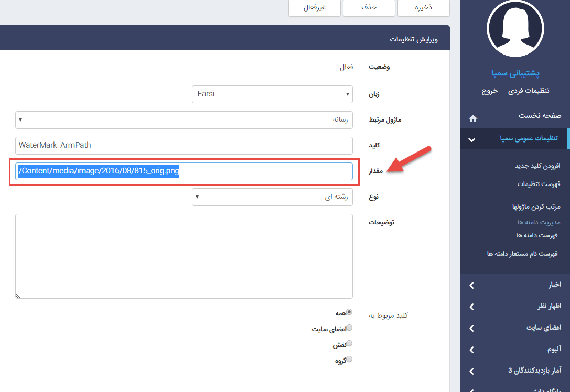Image resolution: width=570 pixels, height=392 pixels.
Task: Choose the گروه radio button
Action: 349,360
